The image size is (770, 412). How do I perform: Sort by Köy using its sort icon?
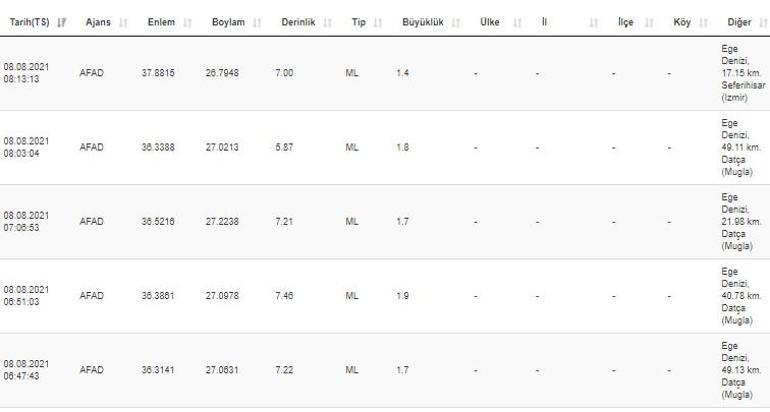click(702, 21)
